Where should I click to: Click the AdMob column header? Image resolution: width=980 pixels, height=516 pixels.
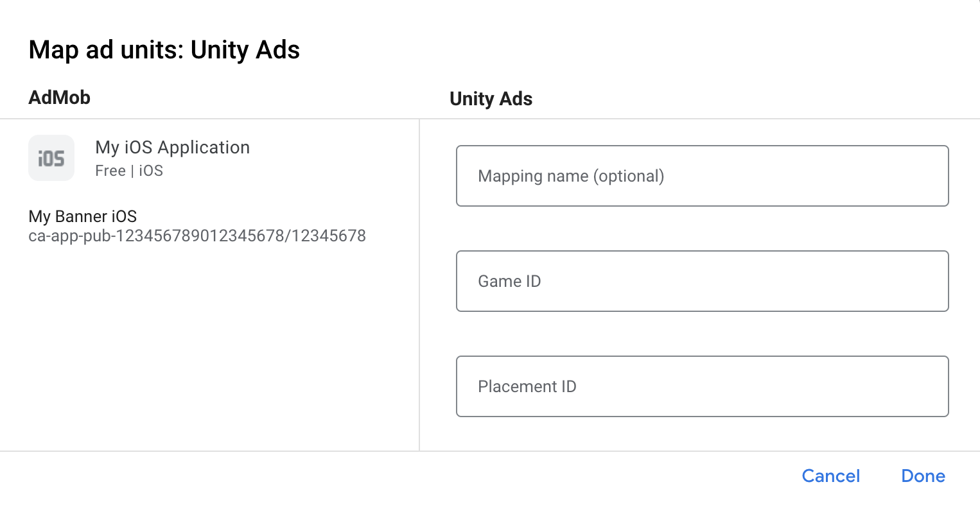pos(60,98)
